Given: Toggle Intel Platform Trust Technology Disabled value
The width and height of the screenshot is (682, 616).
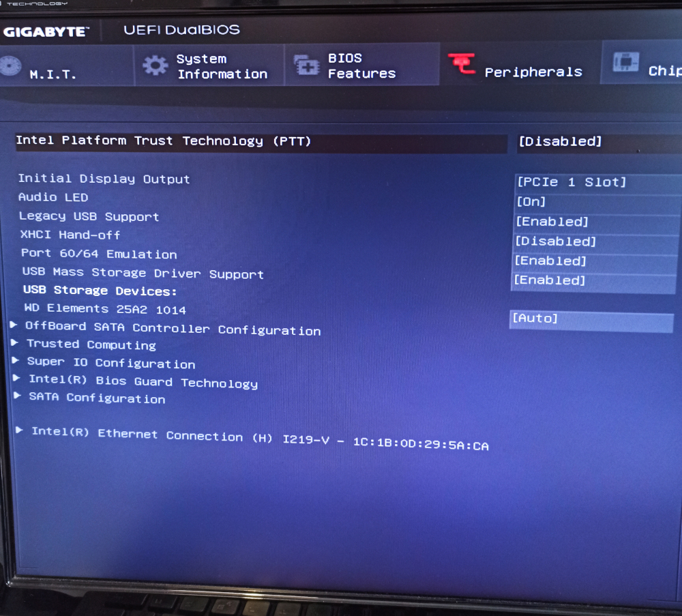Looking at the screenshot, I should 560,142.
